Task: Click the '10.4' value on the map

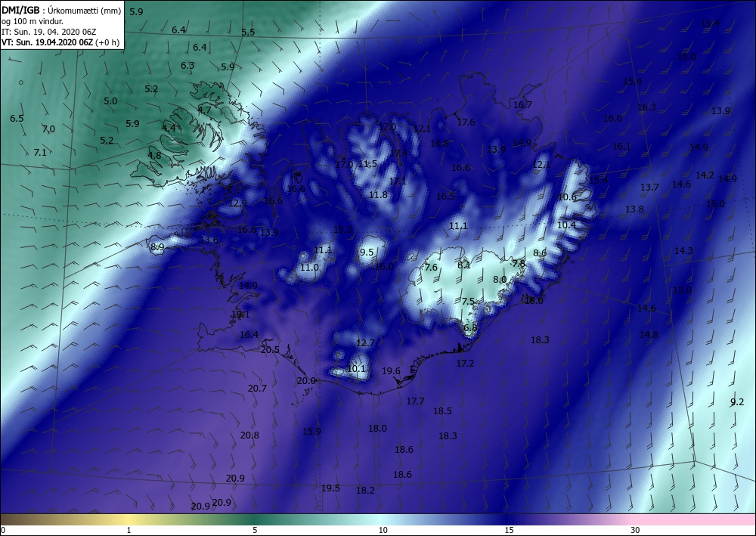Action: point(566,225)
